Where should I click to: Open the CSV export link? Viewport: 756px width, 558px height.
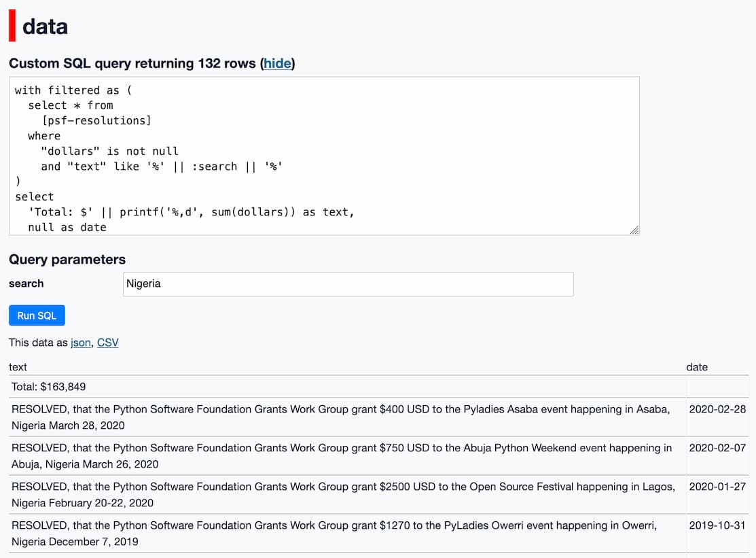107,343
